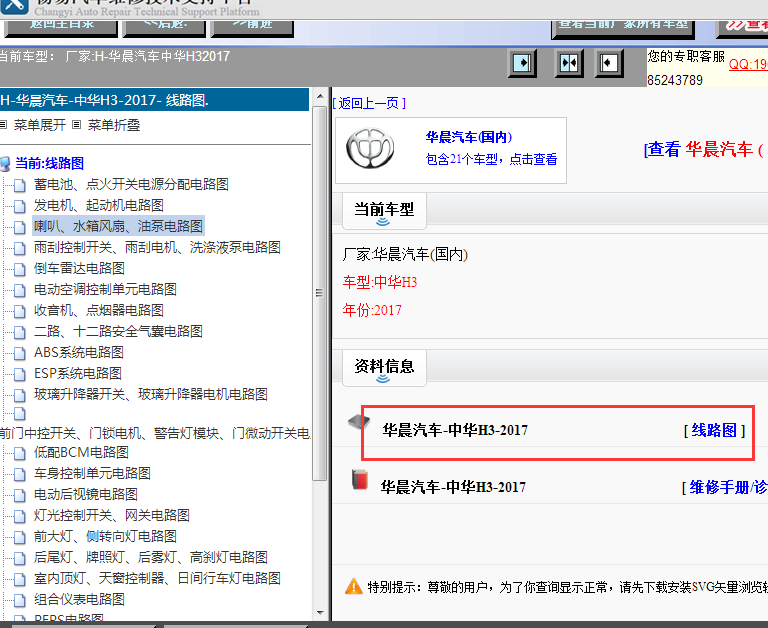Click the expand-right panel arrow icon
The height and width of the screenshot is (628, 768).
point(522,63)
